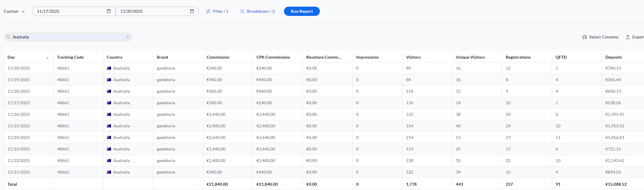
Task: Sort by the Visitors column header
Action: pos(413,57)
